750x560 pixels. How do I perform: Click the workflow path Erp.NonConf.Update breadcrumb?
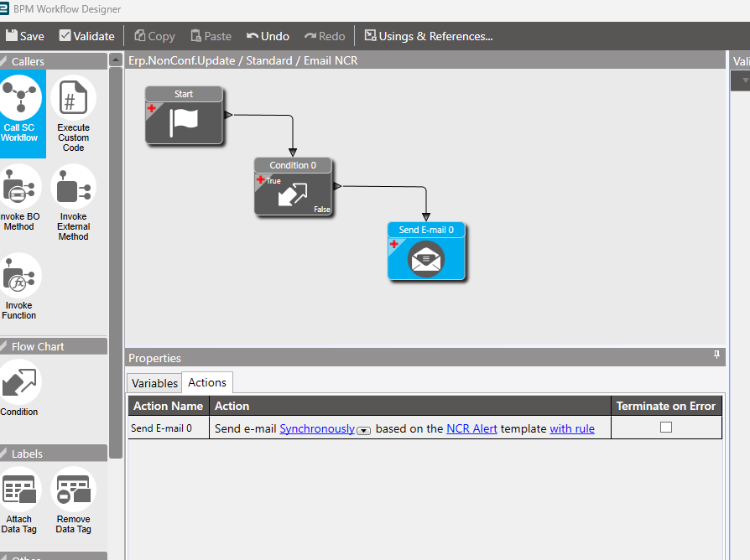point(182,60)
